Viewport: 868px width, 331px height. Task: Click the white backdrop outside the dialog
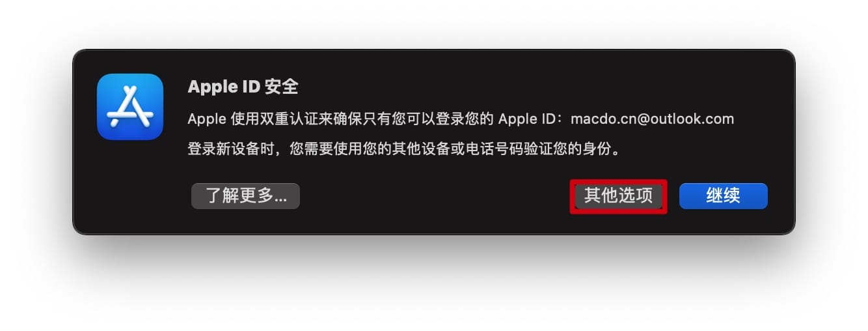(434, 287)
